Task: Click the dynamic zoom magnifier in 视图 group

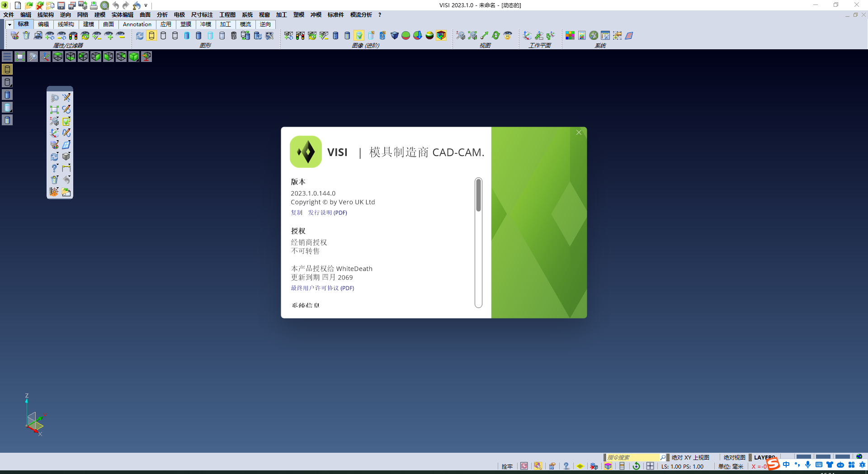Action: [x=461, y=35]
